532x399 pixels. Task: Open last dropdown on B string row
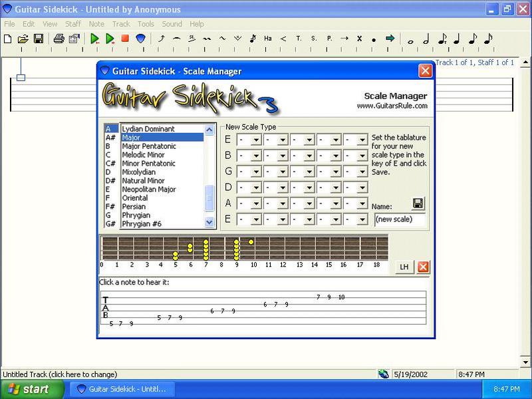click(362, 156)
